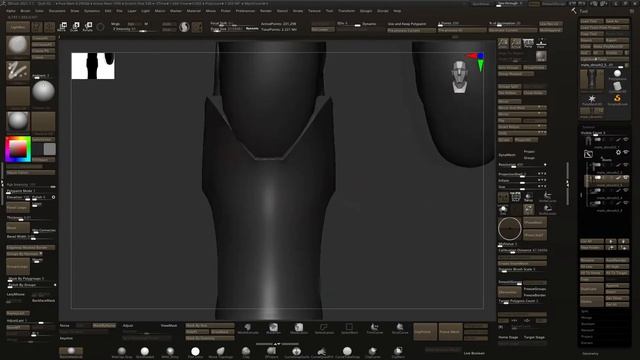Select the SelectLasso brush icon
The image size is (640, 360).
324,328
